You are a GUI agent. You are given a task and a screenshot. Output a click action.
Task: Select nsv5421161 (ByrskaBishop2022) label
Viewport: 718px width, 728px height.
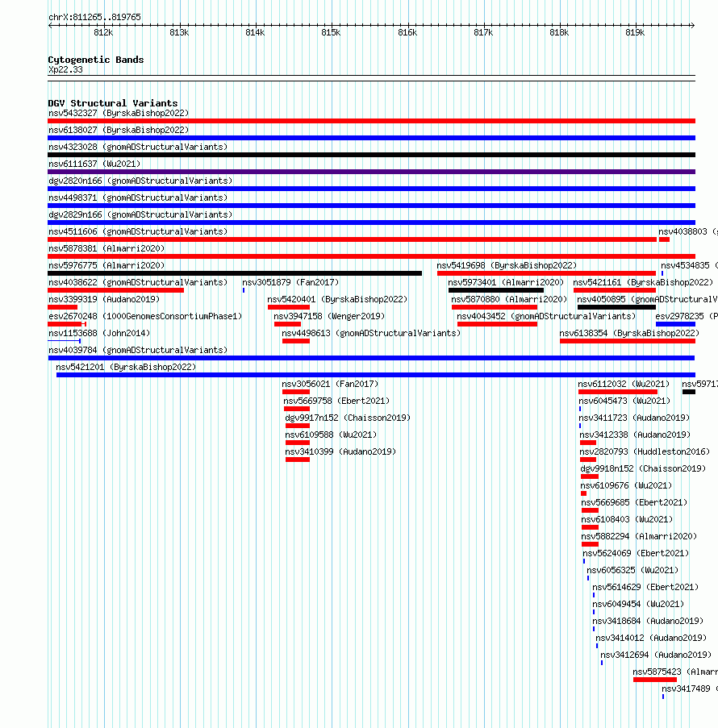643,283
